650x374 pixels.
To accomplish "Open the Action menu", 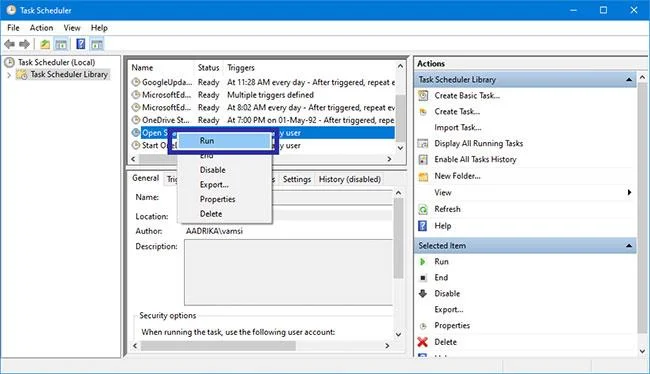I will click(x=41, y=28).
